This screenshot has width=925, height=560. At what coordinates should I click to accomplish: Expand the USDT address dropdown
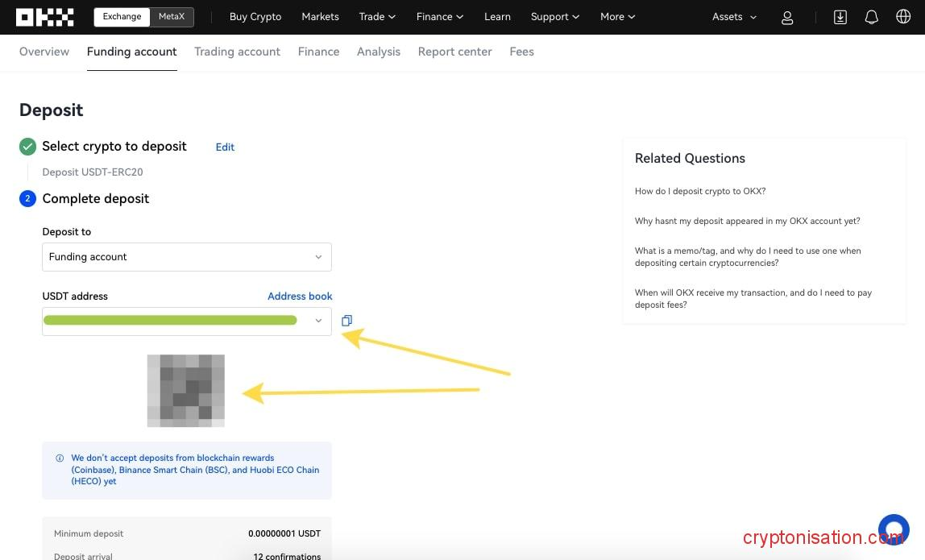tap(318, 321)
